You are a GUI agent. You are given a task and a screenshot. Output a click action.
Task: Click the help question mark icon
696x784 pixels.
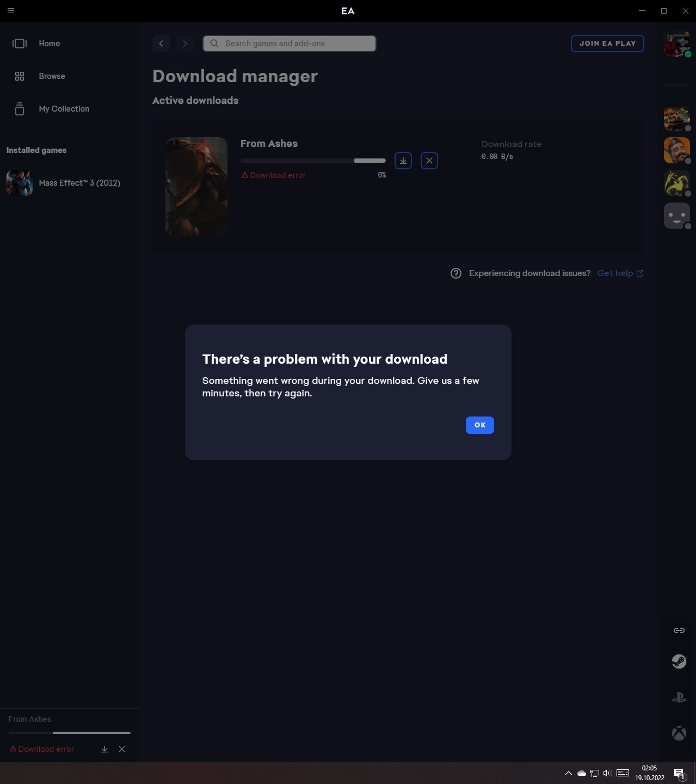tap(456, 273)
